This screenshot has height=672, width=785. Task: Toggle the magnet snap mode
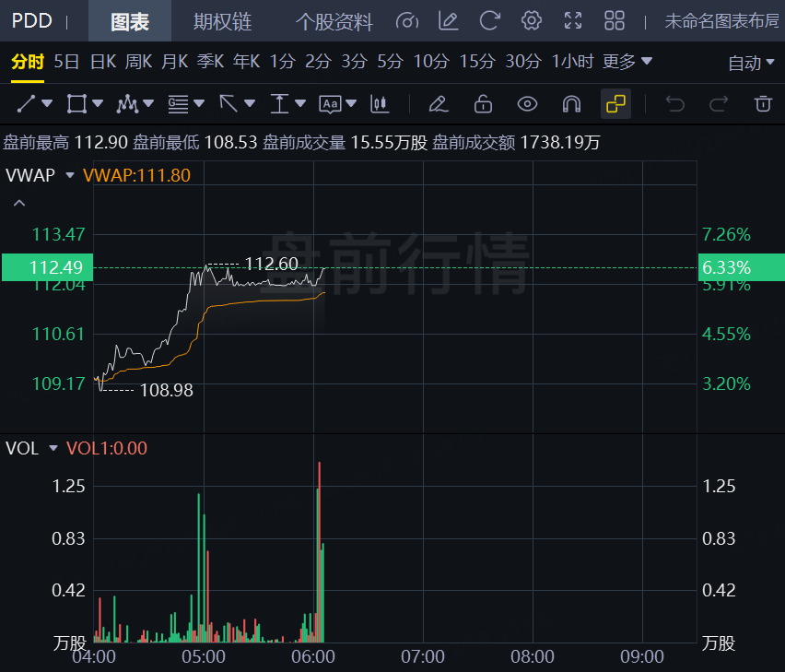pyautogui.click(x=571, y=103)
